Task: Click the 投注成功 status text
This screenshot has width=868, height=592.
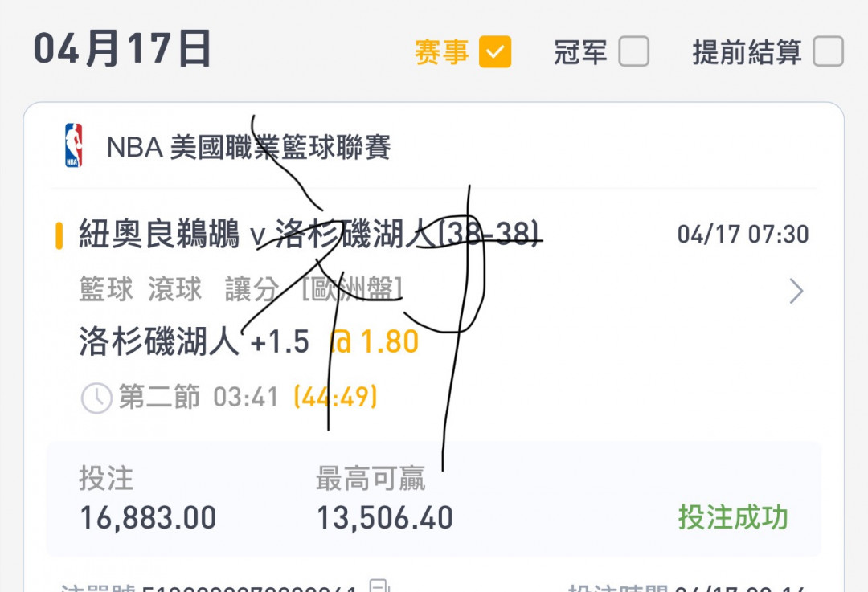Action: pyautogui.click(x=733, y=517)
